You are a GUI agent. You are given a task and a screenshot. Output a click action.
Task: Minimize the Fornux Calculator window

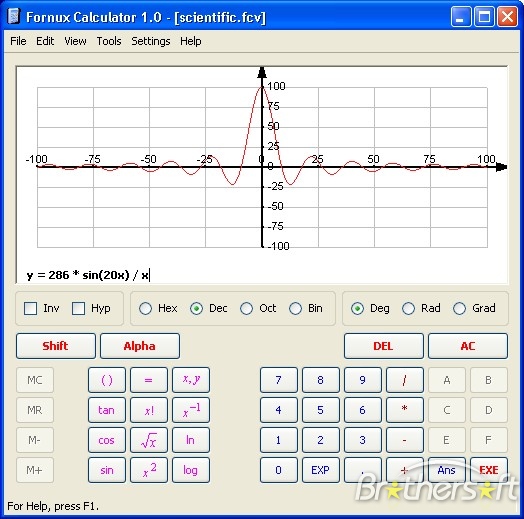point(461,16)
